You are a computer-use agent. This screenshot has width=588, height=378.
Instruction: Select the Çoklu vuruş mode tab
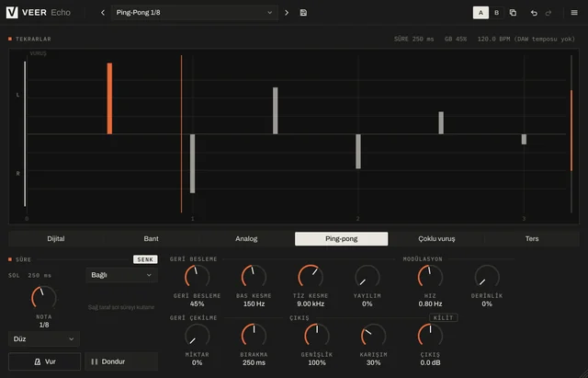click(436, 239)
